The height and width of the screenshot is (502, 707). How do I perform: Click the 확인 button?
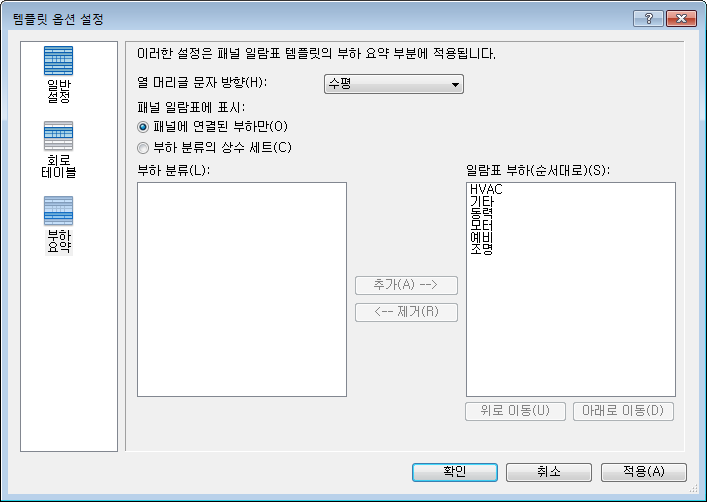455,472
